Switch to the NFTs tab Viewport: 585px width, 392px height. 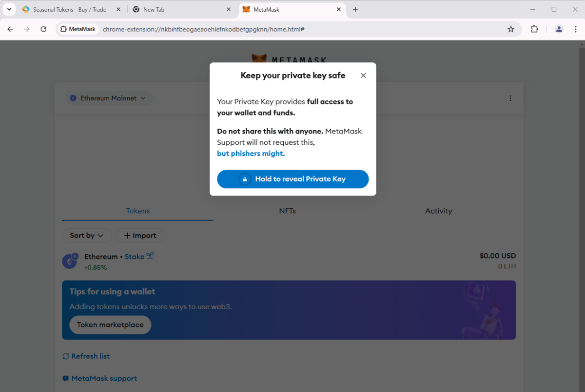287,211
